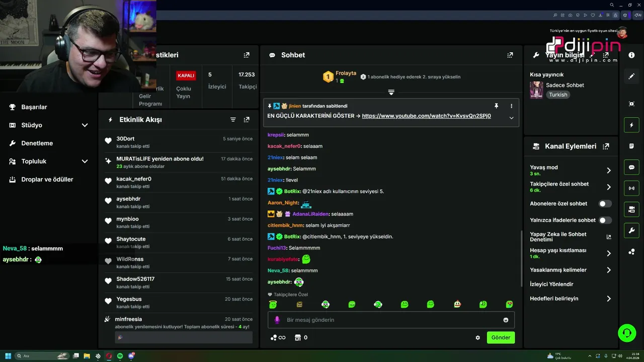Click the chat scrollbar thumb

coord(521,257)
